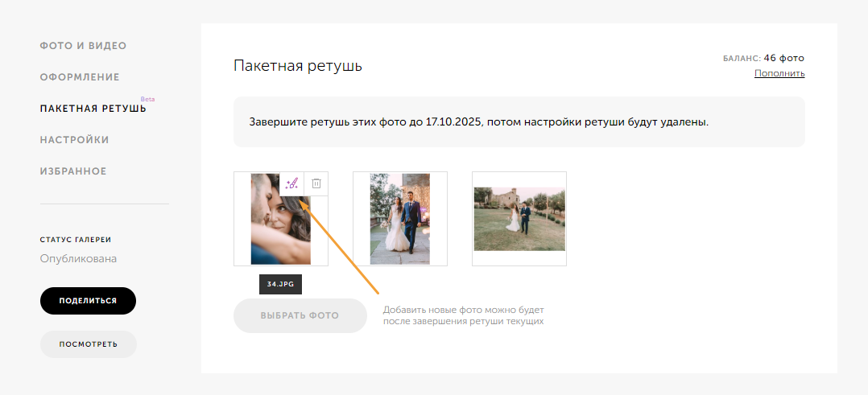Delete the first photo using trash icon
Image resolution: width=868 pixels, height=395 pixels.
(x=316, y=183)
